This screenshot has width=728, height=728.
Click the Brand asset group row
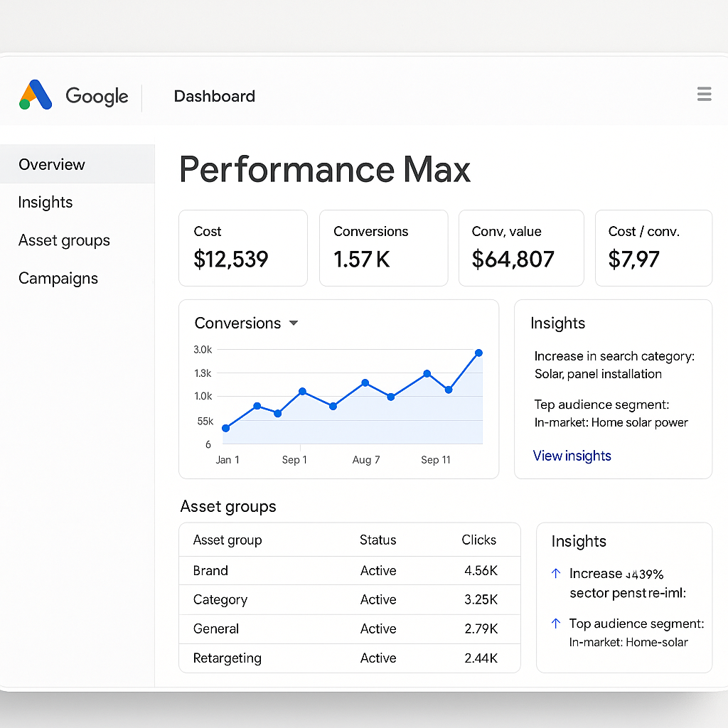tap(348, 571)
